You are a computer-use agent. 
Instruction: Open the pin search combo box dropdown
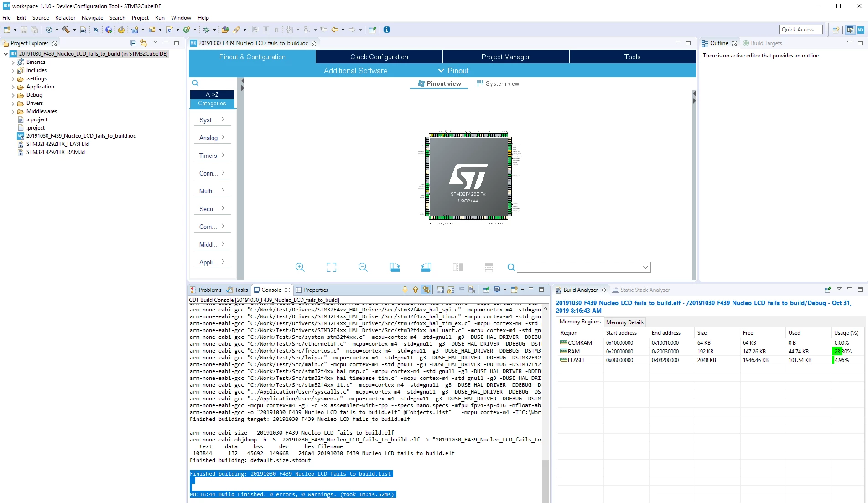tap(645, 267)
